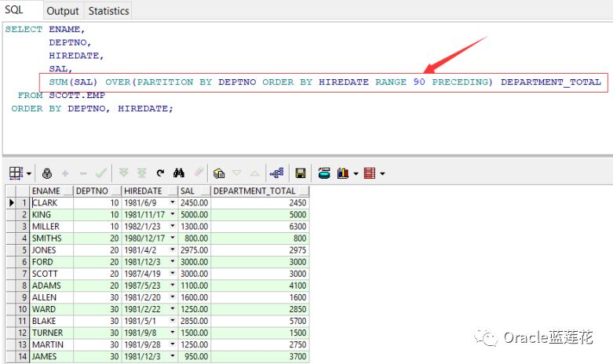This screenshot has height=364, width=613.
Task: Select the JAMES name cell
Action: (x=52, y=357)
